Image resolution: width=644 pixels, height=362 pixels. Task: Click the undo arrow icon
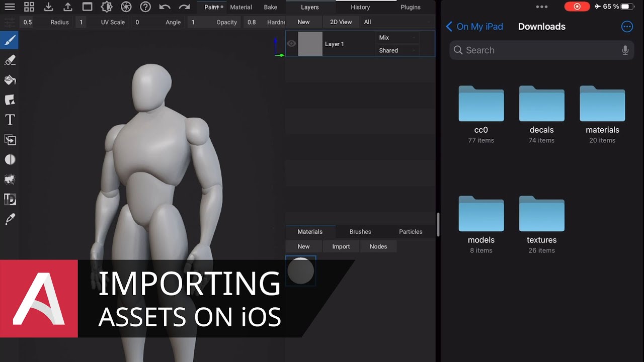click(x=165, y=7)
